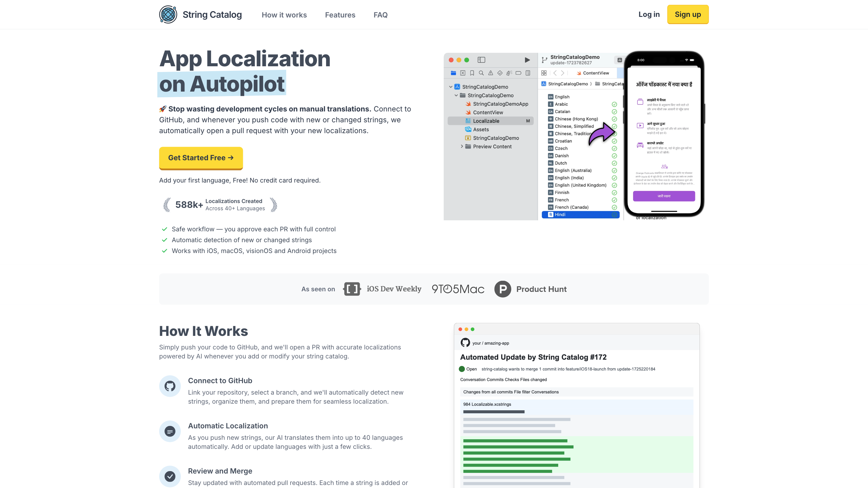Screen dimensions: 868x488
Task: Click the green checkmark next to Arabic
Action: pos(614,105)
